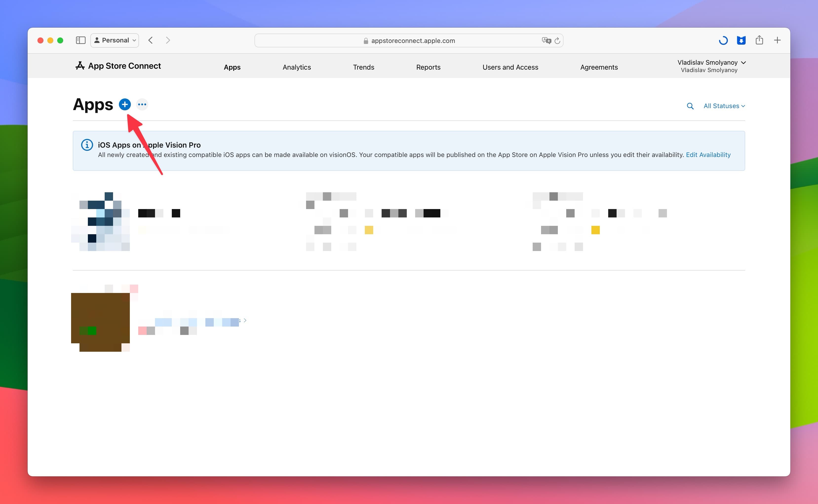Click the info icon in the visionOS banner

point(86,145)
